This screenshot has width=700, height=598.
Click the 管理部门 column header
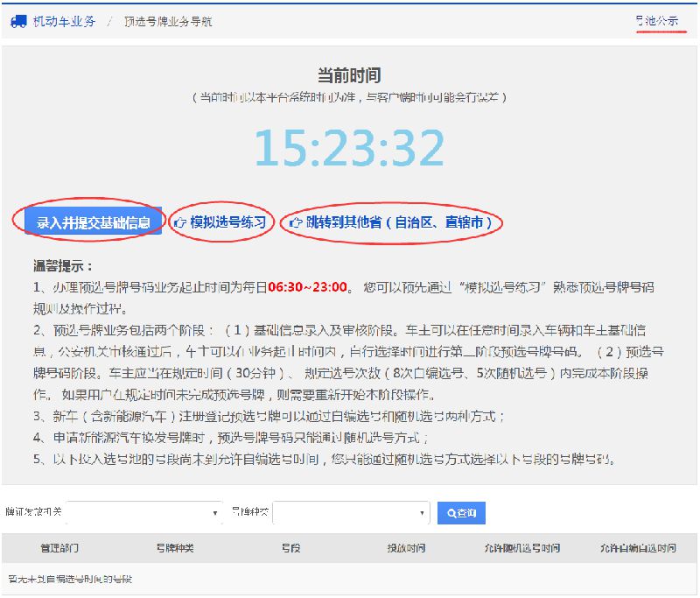(x=59, y=548)
